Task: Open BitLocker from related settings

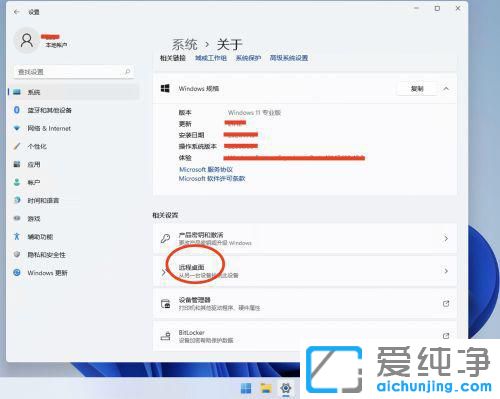Action: 305,336
